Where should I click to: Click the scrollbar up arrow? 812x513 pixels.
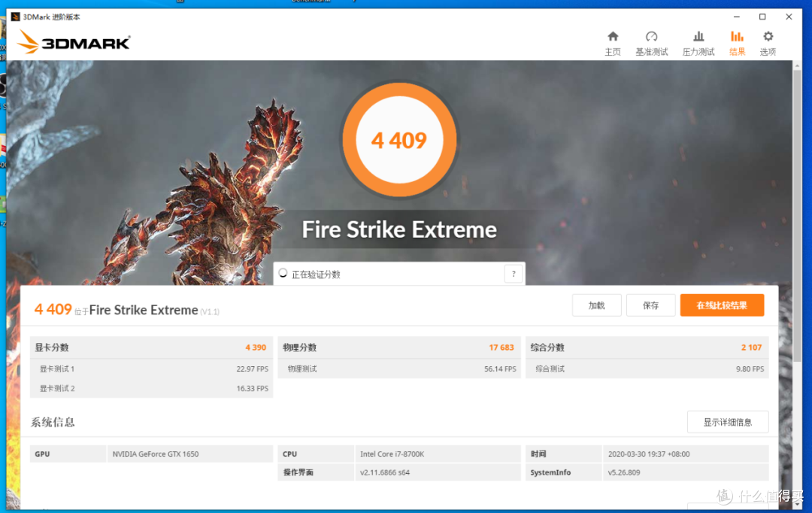[x=797, y=65]
